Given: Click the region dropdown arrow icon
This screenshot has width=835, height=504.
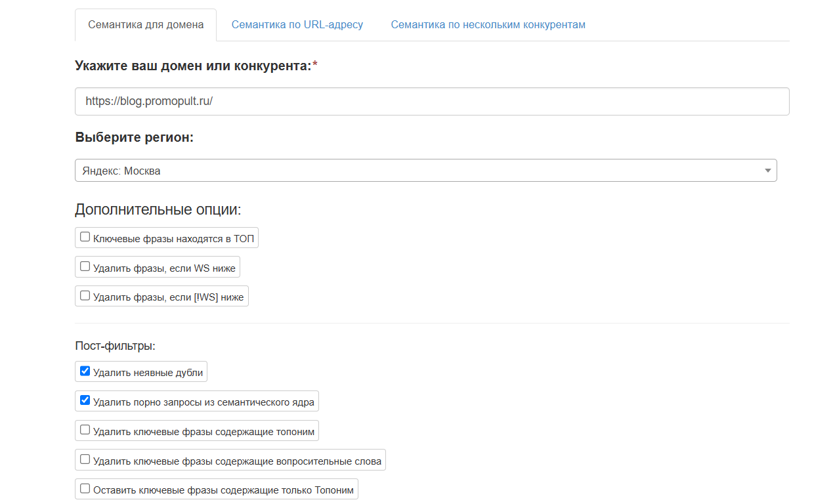Looking at the screenshot, I should click(x=767, y=171).
